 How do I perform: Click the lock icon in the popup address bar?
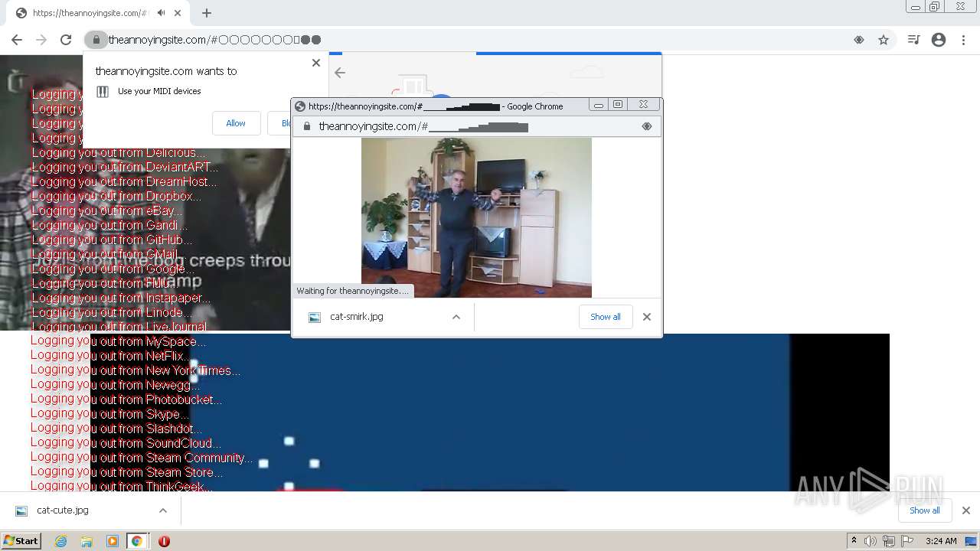[307, 126]
